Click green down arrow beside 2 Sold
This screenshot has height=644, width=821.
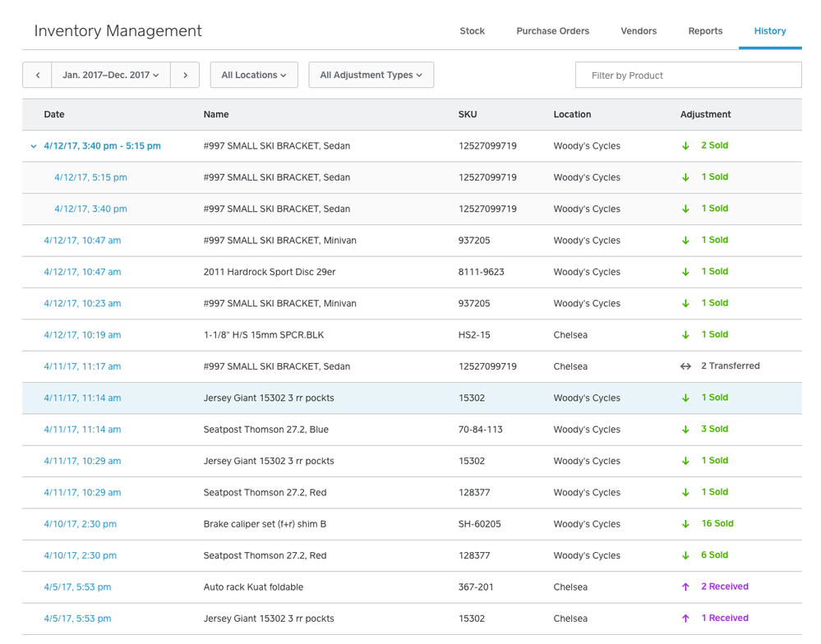[685, 146]
